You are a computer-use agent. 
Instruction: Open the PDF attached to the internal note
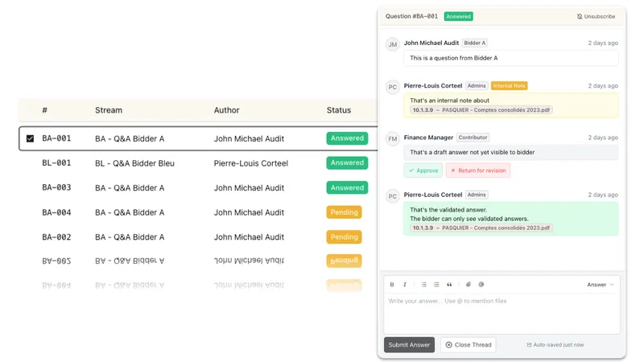point(481,110)
